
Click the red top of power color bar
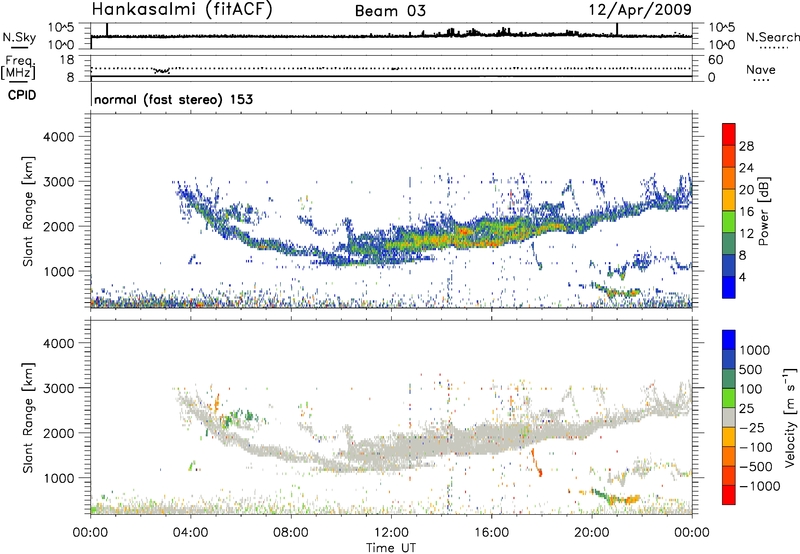click(729, 135)
